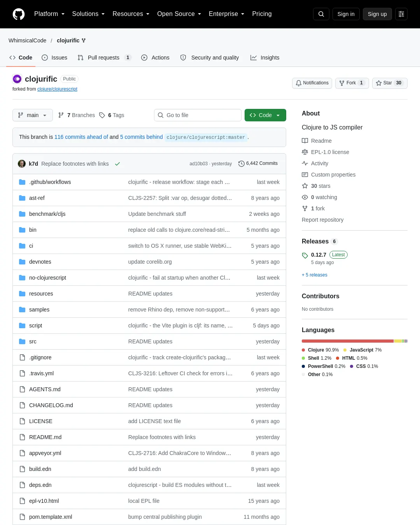
Task: Open the CHANGELOG.md file
Action: click(51, 405)
